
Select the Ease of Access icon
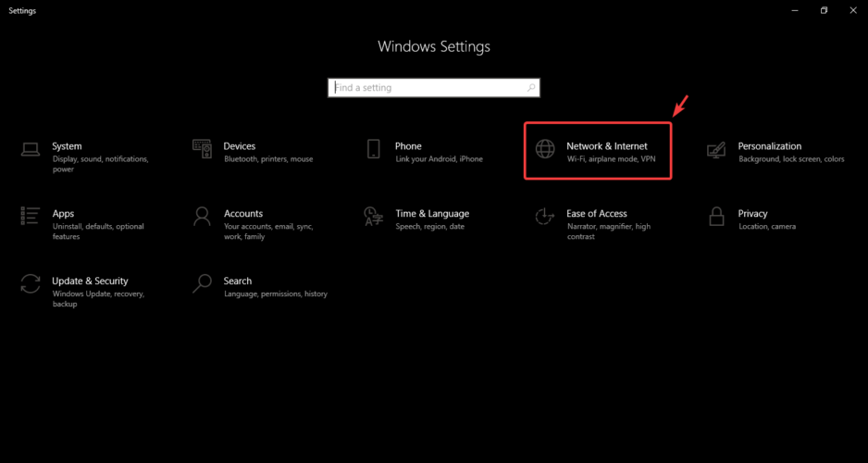pos(545,217)
